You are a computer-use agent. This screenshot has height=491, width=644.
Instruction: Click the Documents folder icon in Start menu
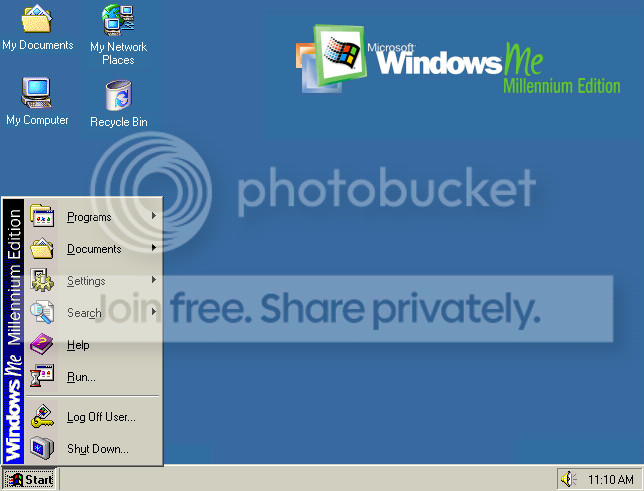coord(42,248)
